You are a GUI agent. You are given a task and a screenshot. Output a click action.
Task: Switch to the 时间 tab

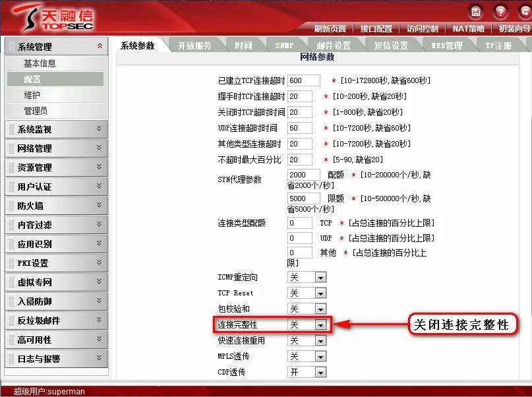tap(243, 46)
